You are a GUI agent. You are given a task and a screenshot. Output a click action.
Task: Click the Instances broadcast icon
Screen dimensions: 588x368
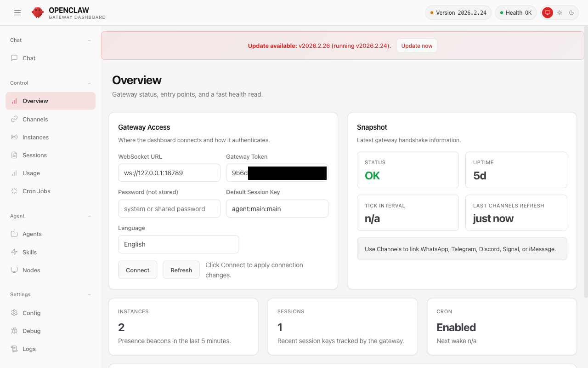[14, 137]
